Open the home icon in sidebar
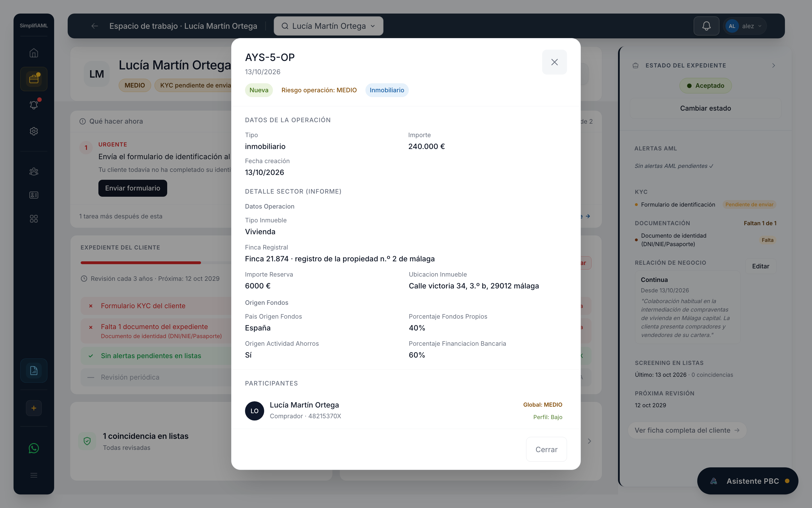This screenshot has width=812, height=508. pyautogui.click(x=34, y=53)
